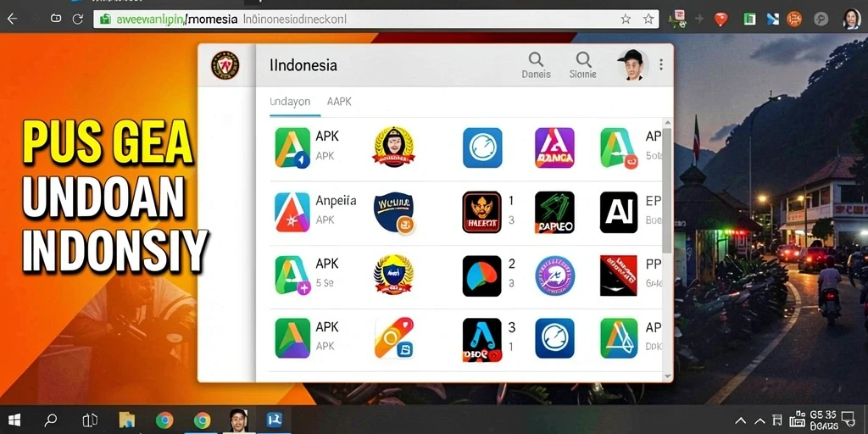The image size is (868, 434).
Task: Open the store user avatar with cap
Action: point(632,64)
